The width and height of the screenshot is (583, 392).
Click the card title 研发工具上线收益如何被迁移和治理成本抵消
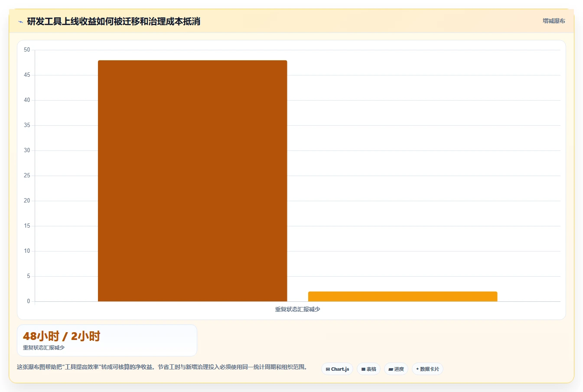pos(114,22)
